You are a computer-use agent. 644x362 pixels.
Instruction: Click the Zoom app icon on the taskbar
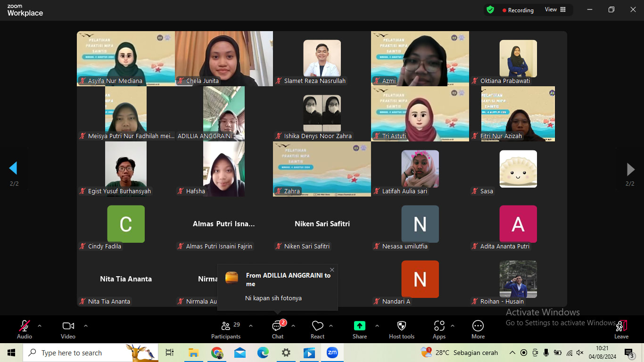pos(332,353)
